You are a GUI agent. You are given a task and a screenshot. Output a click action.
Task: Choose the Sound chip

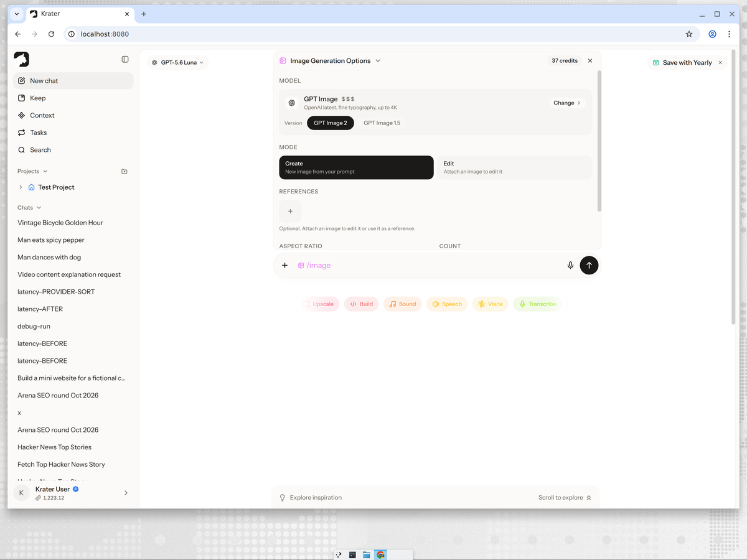pyautogui.click(x=403, y=304)
